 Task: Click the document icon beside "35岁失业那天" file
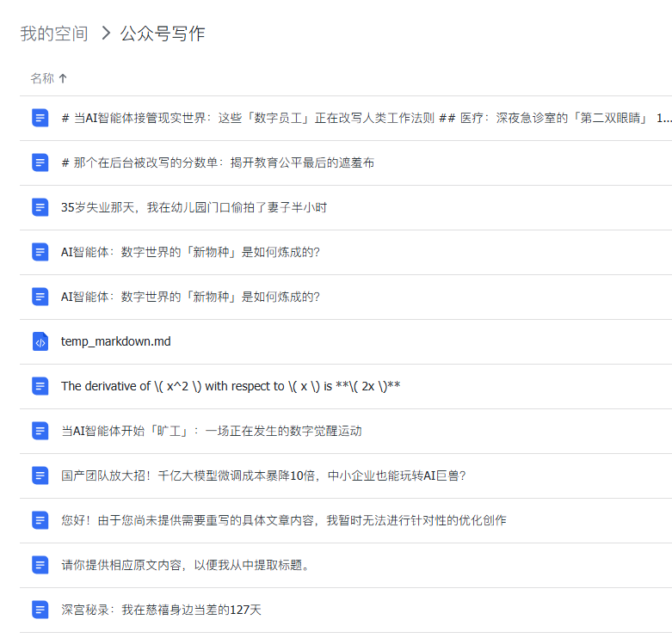(x=40, y=207)
